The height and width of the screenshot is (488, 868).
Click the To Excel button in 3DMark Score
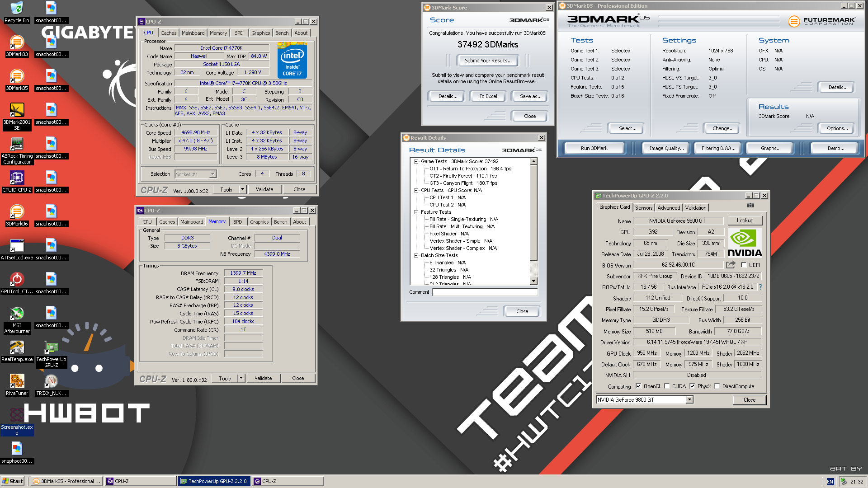[488, 96]
